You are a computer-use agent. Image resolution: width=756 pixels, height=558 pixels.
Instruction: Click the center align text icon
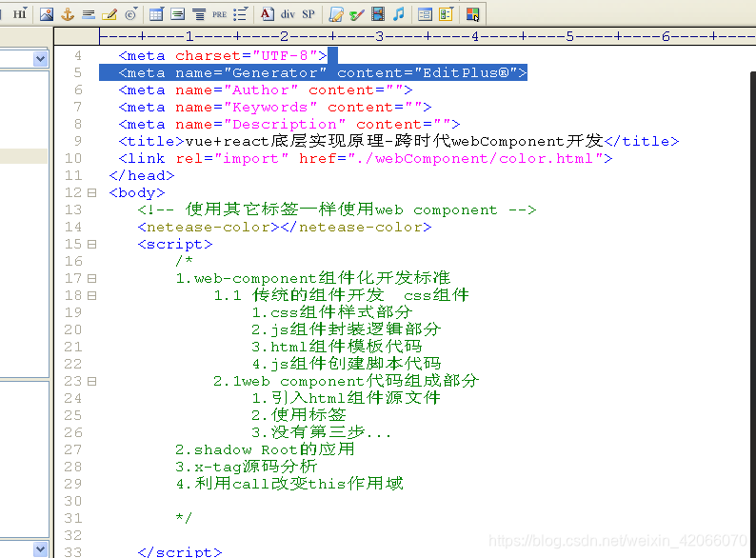point(199,14)
